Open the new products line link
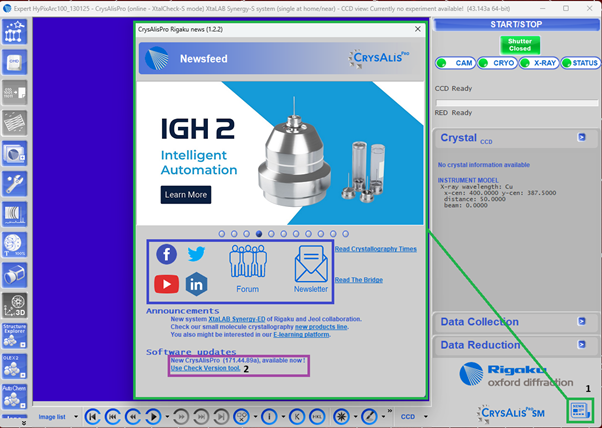This screenshot has height=428, width=602. [x=321, y=327]
